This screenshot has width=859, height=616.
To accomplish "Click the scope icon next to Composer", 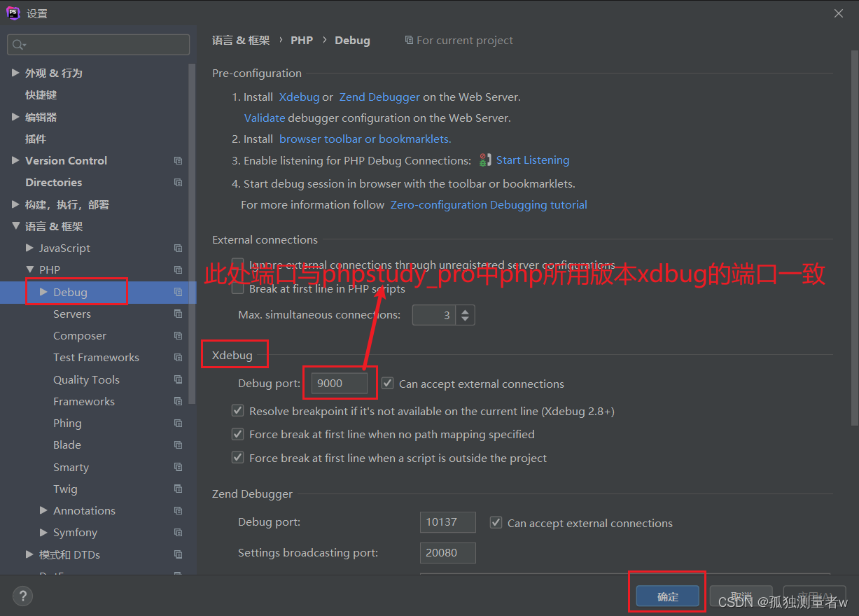I will coord(179,335).
